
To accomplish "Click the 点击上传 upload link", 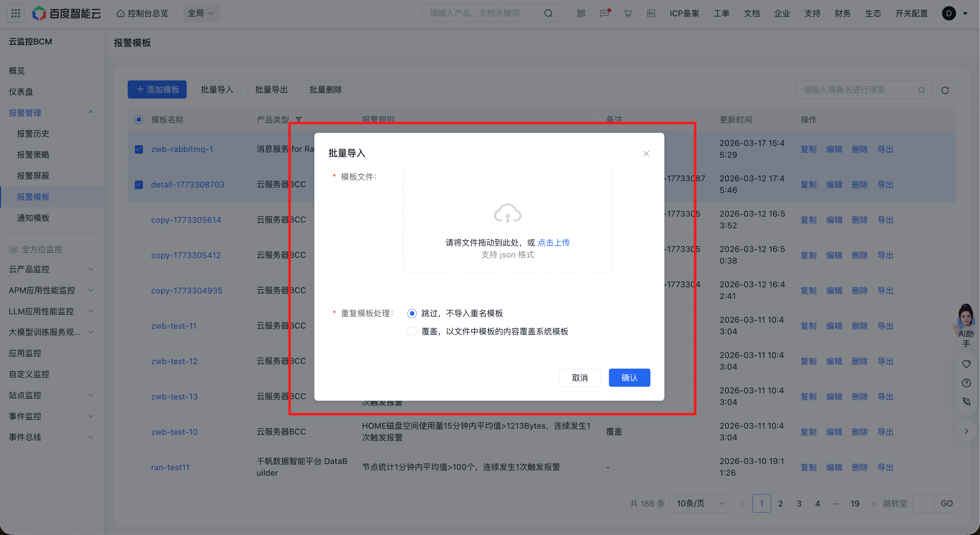I will point(554,243).
